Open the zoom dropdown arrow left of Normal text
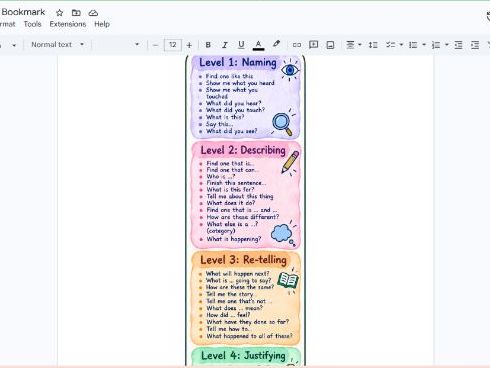Screen dimensions: 490x368 tap(14, 45)
